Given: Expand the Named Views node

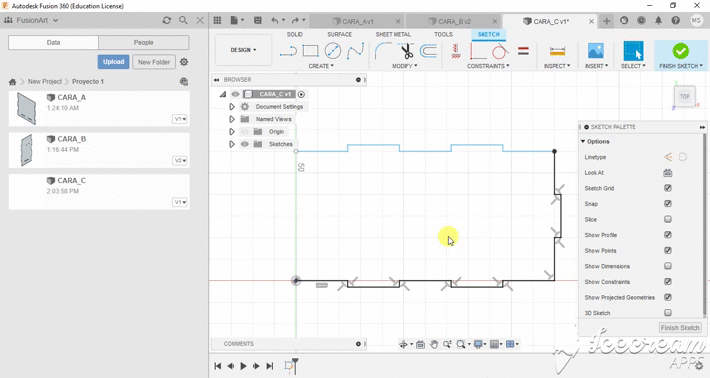Looking at the screenshot, I should [232, 119].
